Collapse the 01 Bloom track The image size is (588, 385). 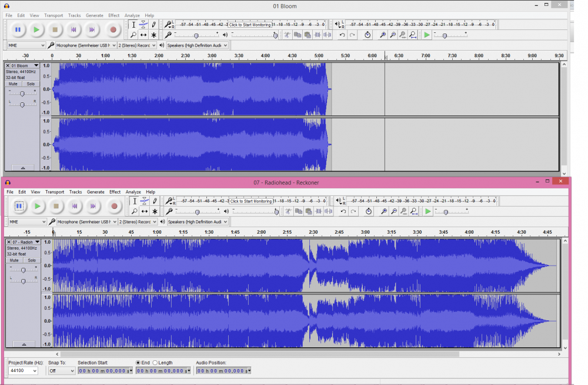point(22,168)
